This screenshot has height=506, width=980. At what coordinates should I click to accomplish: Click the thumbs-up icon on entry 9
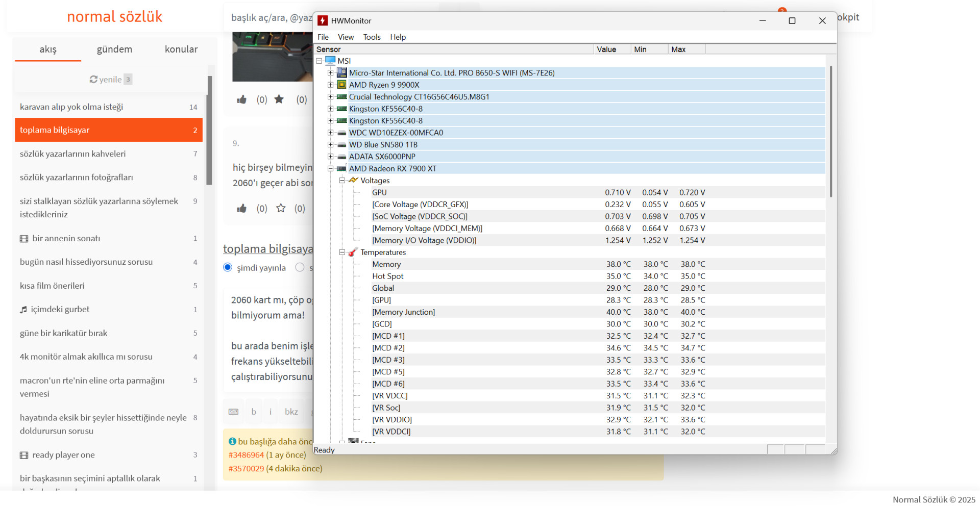pos(242,208)
